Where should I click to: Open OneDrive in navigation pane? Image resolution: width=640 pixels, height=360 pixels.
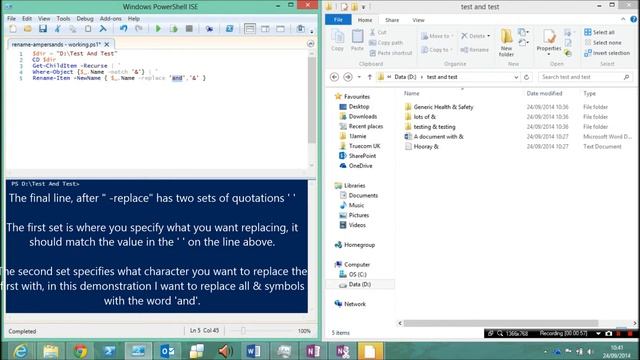360,166
